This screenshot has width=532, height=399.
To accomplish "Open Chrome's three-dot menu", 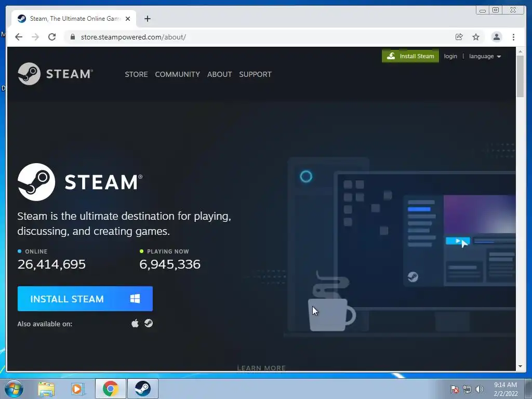I will point(513,37).
